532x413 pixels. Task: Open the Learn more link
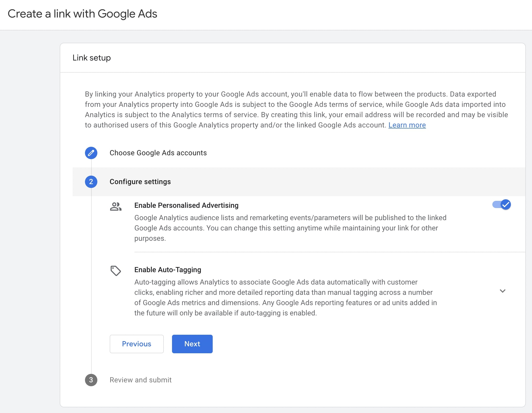click(407, 125)
